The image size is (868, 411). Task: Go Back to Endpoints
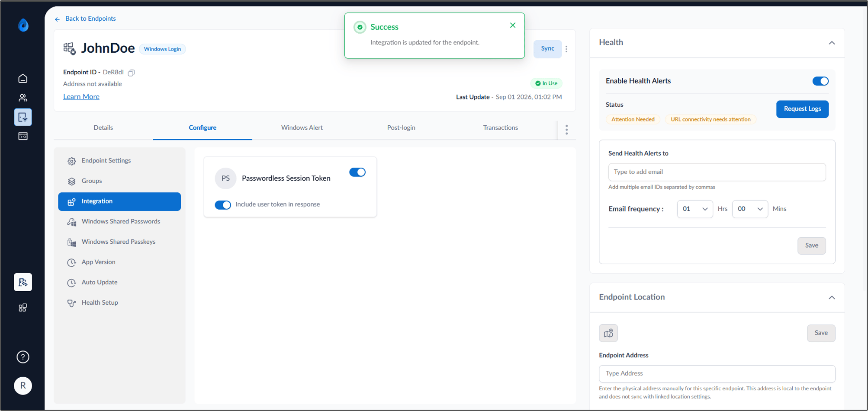90,19
